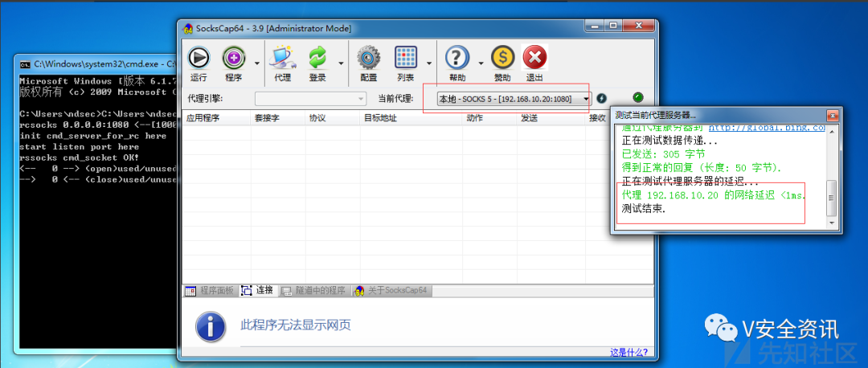This screenshot has height=368, width=868.
Task: Click the 测试结束 text line
Action: pos(644,209)
